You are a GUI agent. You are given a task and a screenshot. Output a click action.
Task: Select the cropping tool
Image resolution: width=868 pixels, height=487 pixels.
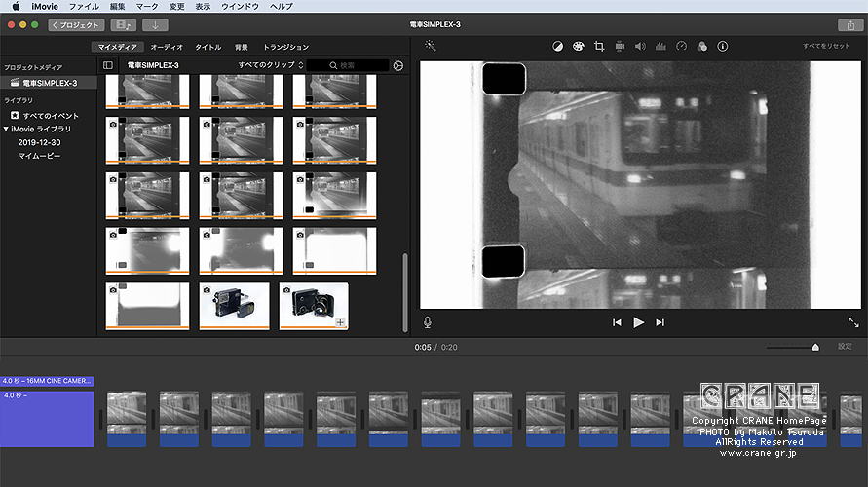599,46
